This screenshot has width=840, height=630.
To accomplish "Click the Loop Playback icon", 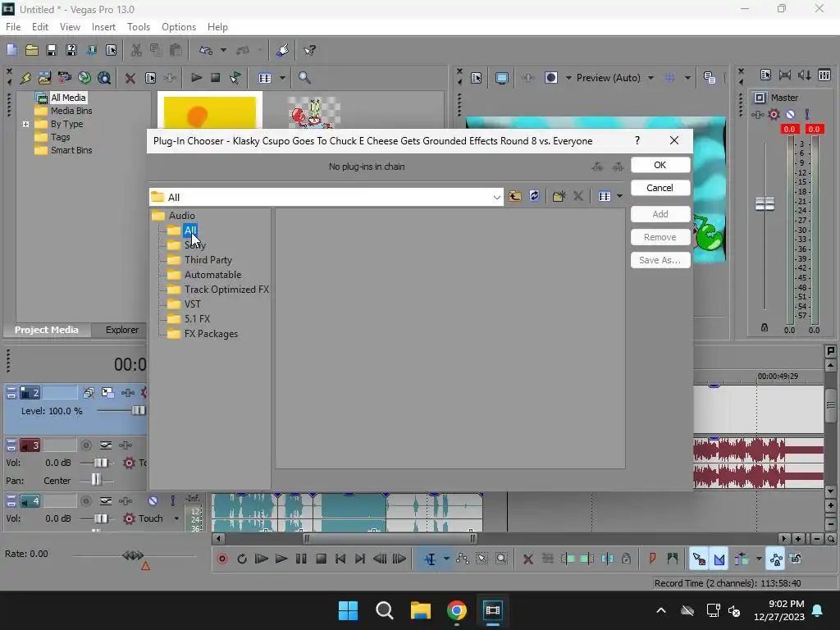I will point(242,559).
